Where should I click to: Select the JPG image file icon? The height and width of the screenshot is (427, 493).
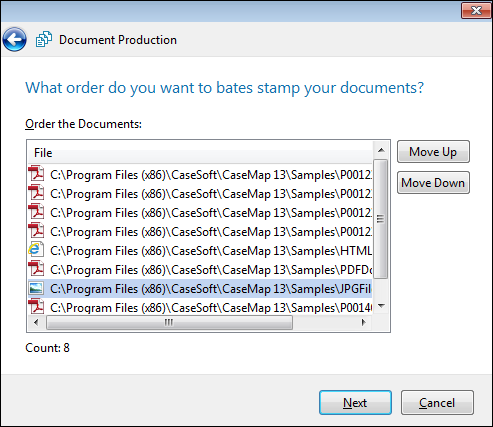(x=36, y=288)
